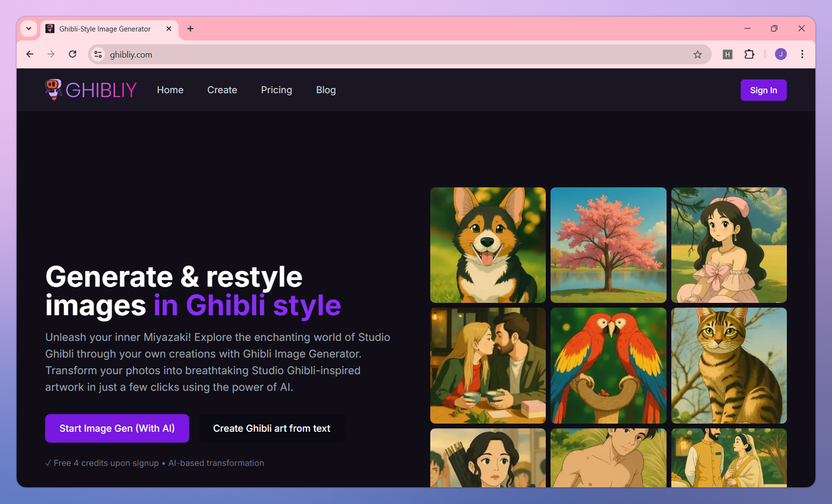
Task: Open the corgi dog thumbnail
Action: 488,245
